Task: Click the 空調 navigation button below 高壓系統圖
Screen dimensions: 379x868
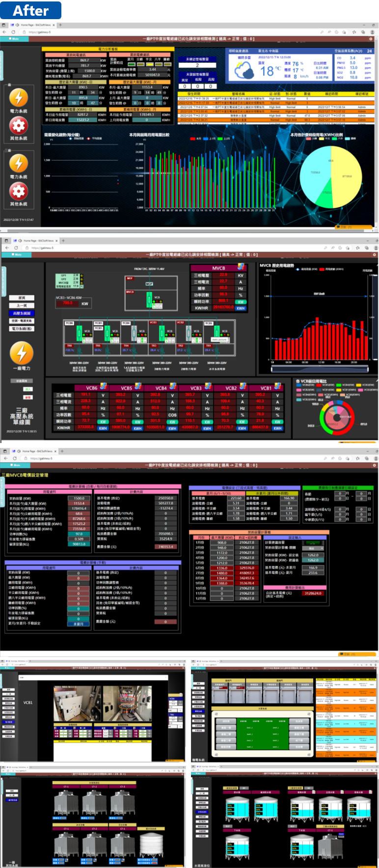Action: [x=22, y=321]
